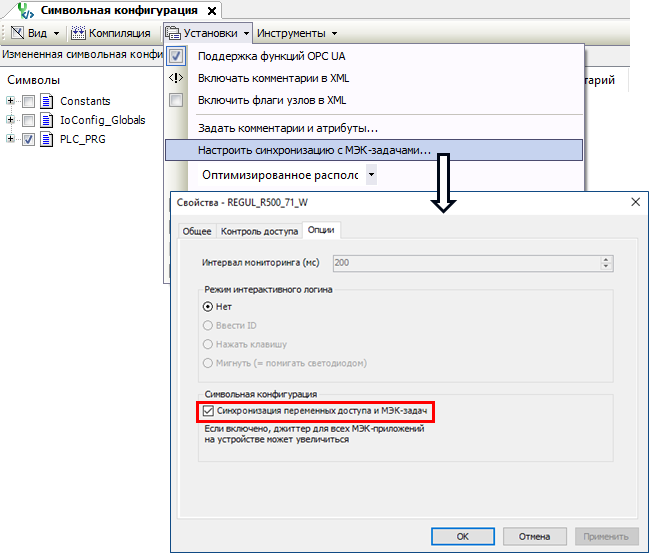
Task: Click the Вид toolbar icon
Action: [x=17, y=33]
